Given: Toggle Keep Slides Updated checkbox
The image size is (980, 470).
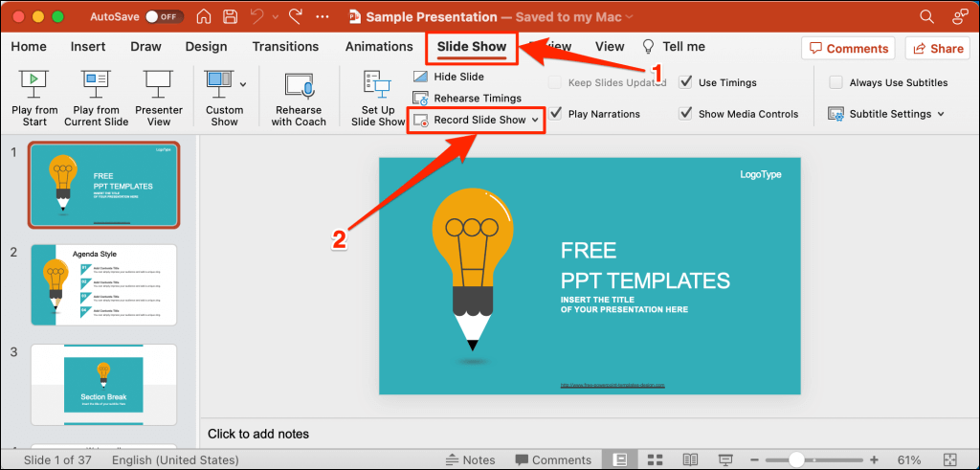Looking at the screenshot, I should click(555, 82).
